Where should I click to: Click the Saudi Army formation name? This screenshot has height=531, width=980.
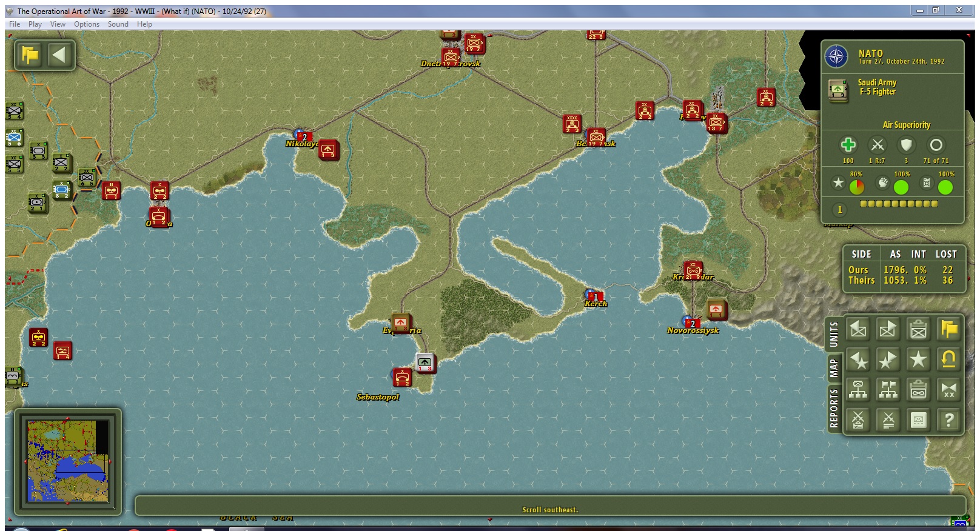877,82
